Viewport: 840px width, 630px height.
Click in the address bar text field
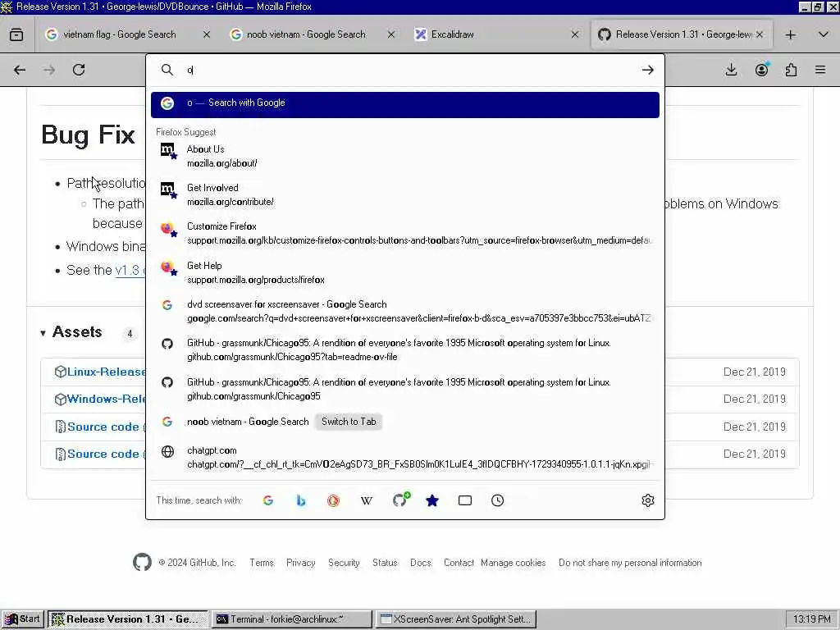407,70
